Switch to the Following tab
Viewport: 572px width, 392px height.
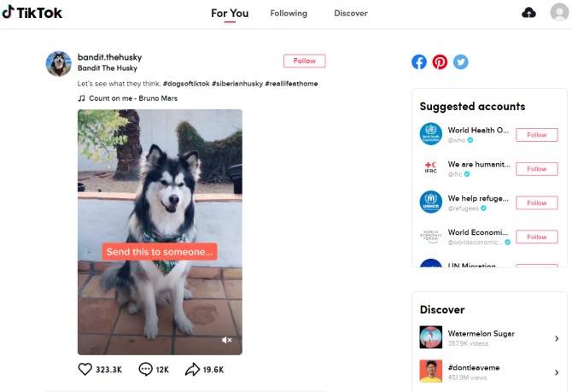(289, 14)
